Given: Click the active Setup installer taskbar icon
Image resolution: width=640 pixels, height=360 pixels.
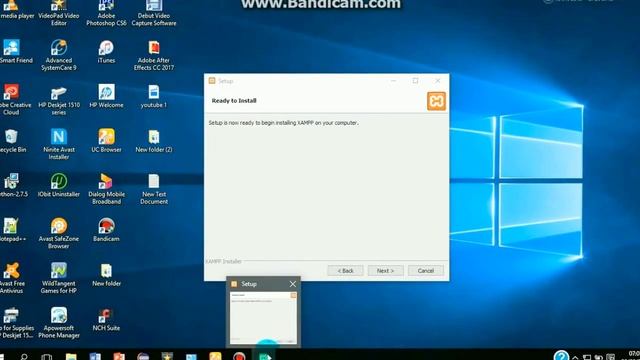Looking at the screenshot, I should [265, 356].
